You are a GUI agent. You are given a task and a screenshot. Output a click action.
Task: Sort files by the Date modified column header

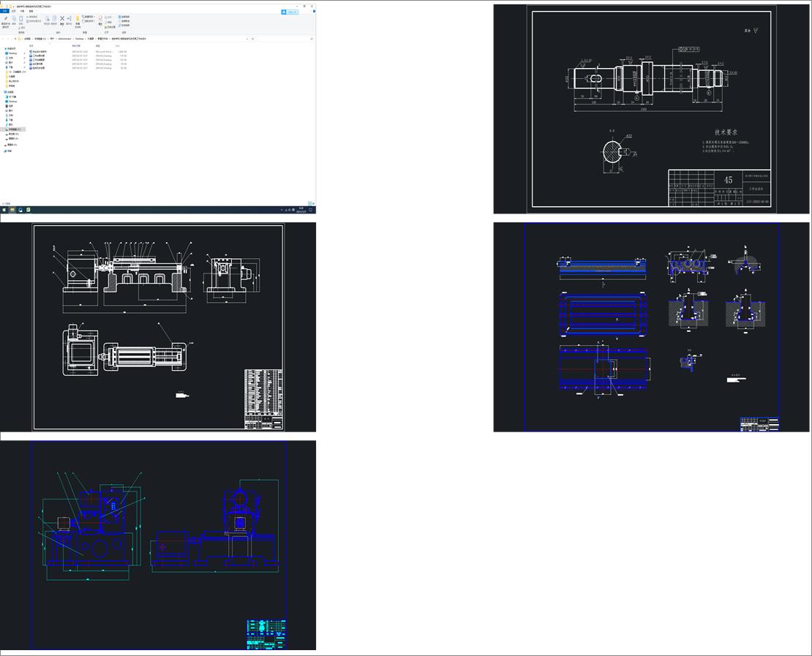tap(76, 45)
